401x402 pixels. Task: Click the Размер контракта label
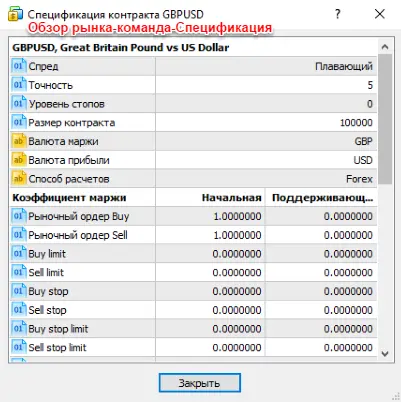point(72,123)
